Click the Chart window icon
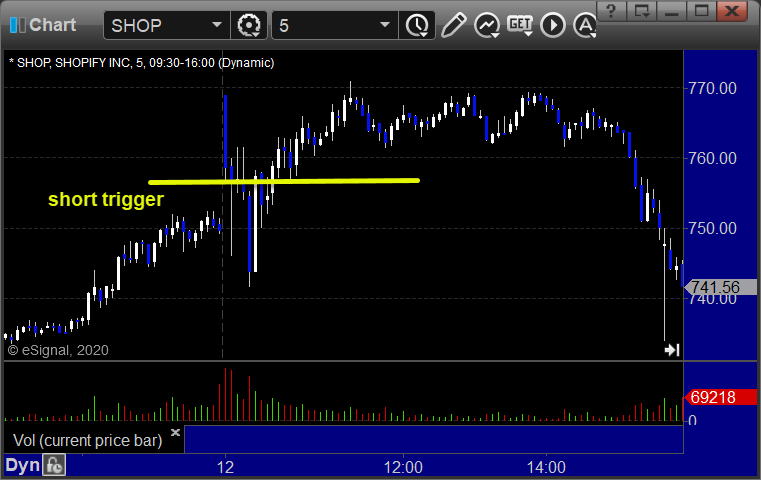 coord(17,25)
